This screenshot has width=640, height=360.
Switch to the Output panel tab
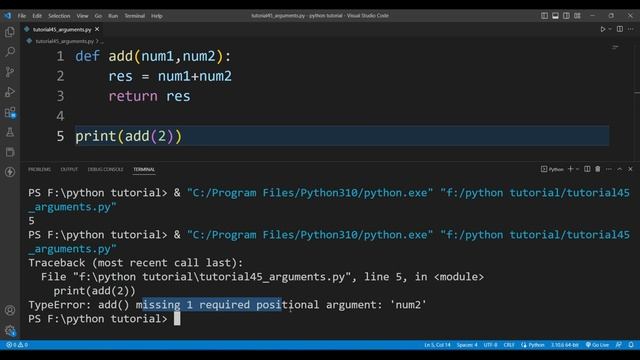click(x=69, y=169)
